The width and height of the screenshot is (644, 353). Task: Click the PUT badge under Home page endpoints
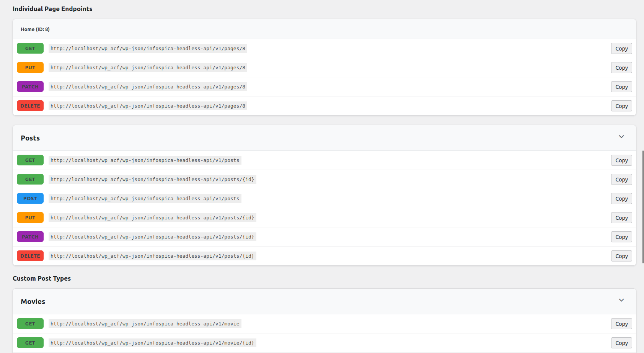pos(30,67)
